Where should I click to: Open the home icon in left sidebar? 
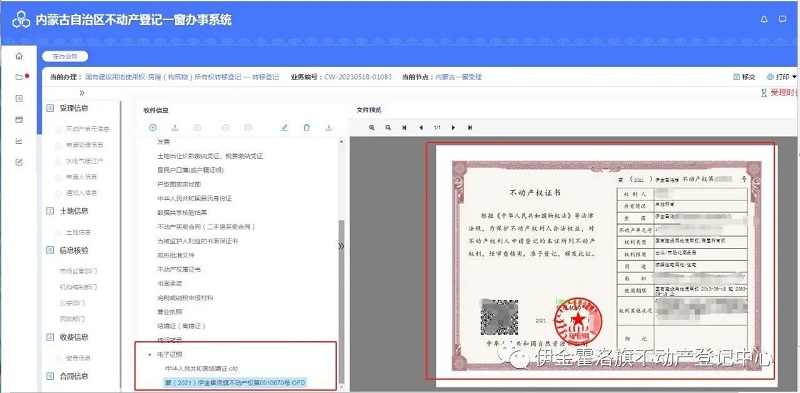pos(19,56)
